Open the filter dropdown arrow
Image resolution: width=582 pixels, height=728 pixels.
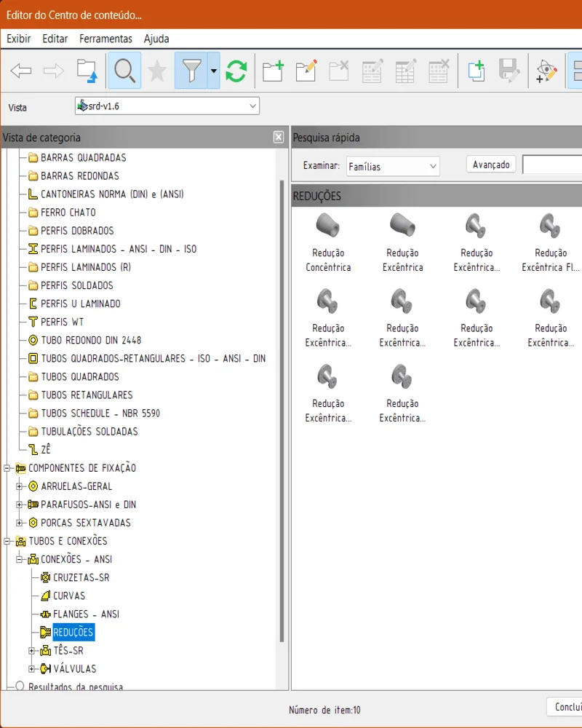pos(213,71)
